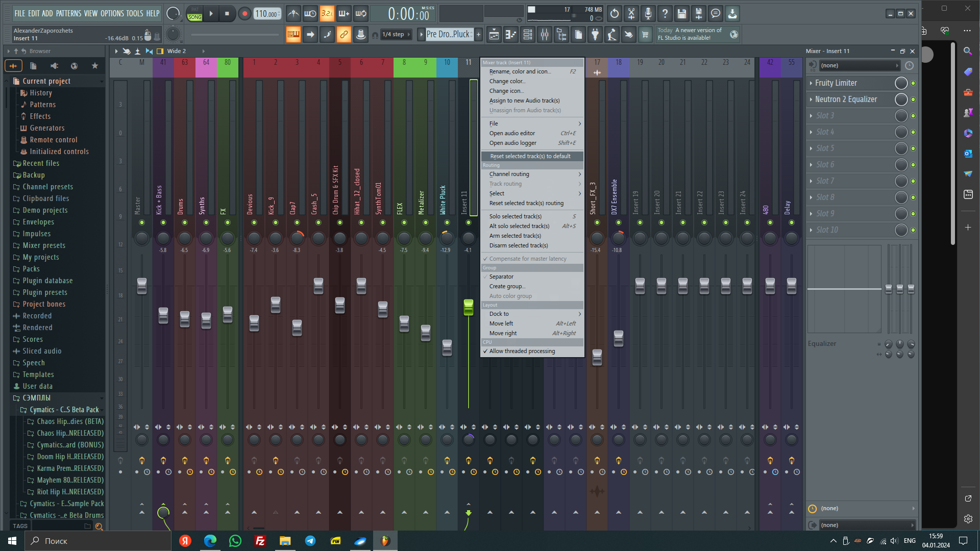Open the Piano roll window icon

tap(510, 35)
